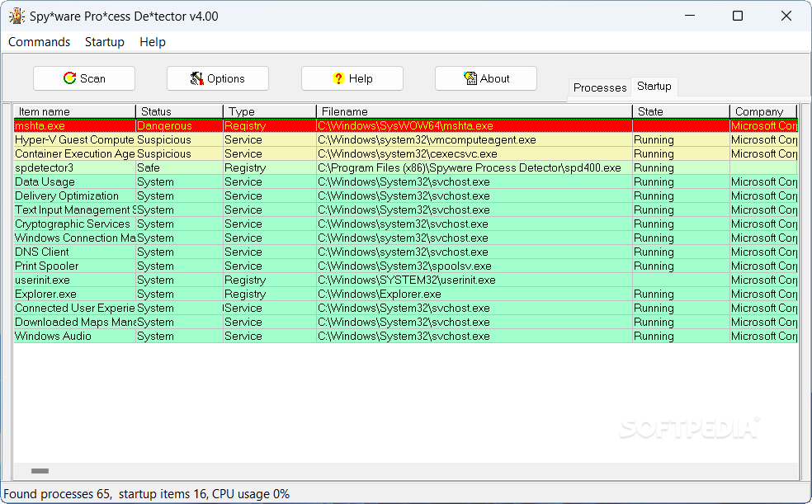This screenshot has height=504, width=812.
Task: Click the SYSTEM32\userinit.exe filename cell
Action: pyautogui.click(x=474, y=280)
